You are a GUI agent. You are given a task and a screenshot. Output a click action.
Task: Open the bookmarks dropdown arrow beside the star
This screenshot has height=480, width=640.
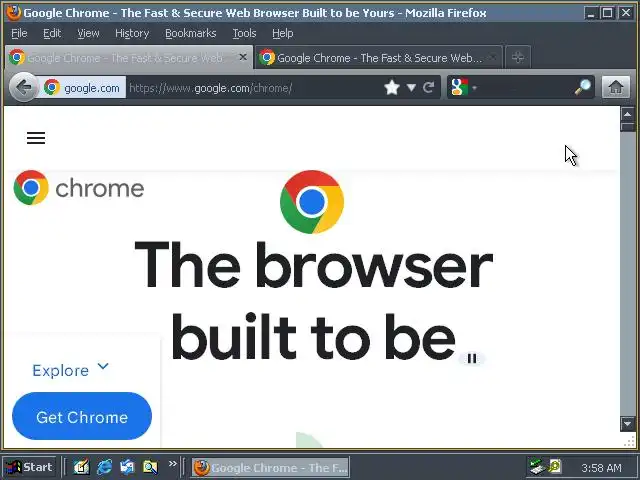pos(411,87)
